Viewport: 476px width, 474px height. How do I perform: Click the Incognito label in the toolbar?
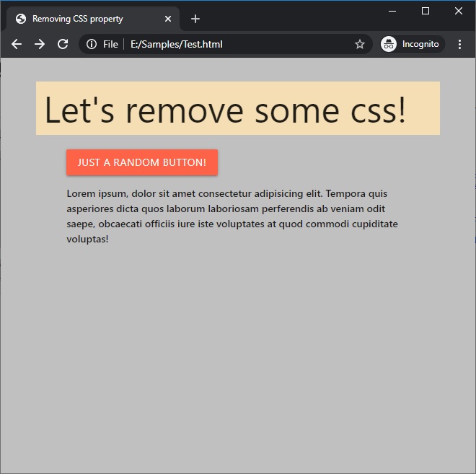point(420,44)
